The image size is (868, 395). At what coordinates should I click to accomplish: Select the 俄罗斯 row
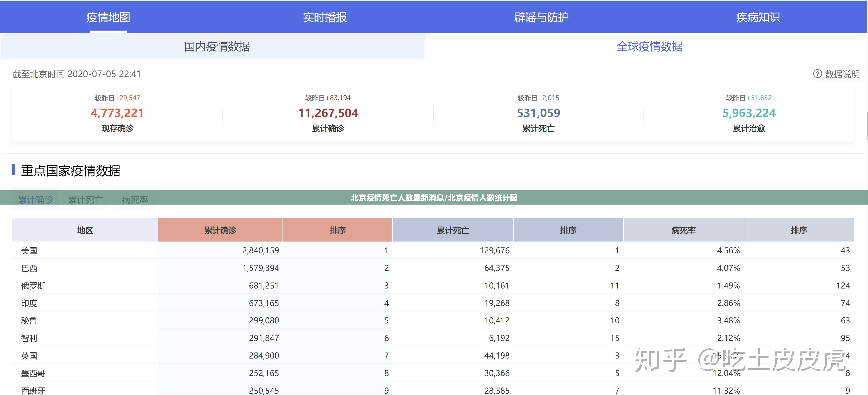tap(433, 286)
